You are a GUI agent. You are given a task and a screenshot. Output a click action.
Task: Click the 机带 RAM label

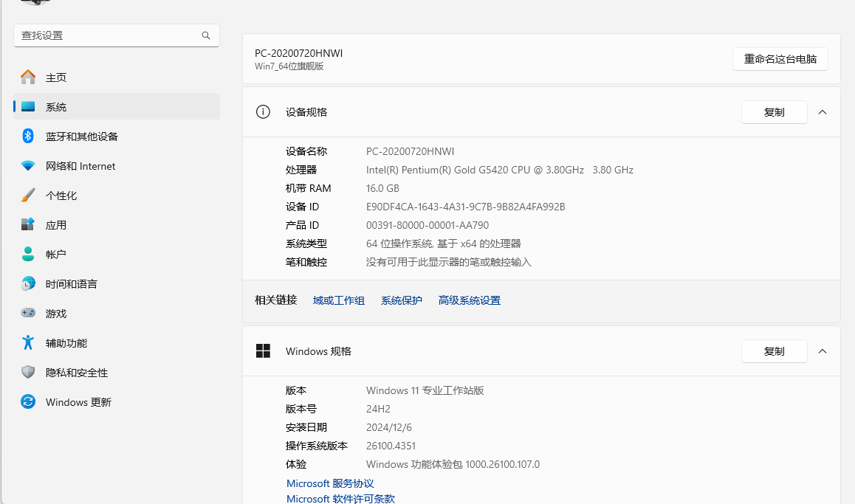(308, 188)
